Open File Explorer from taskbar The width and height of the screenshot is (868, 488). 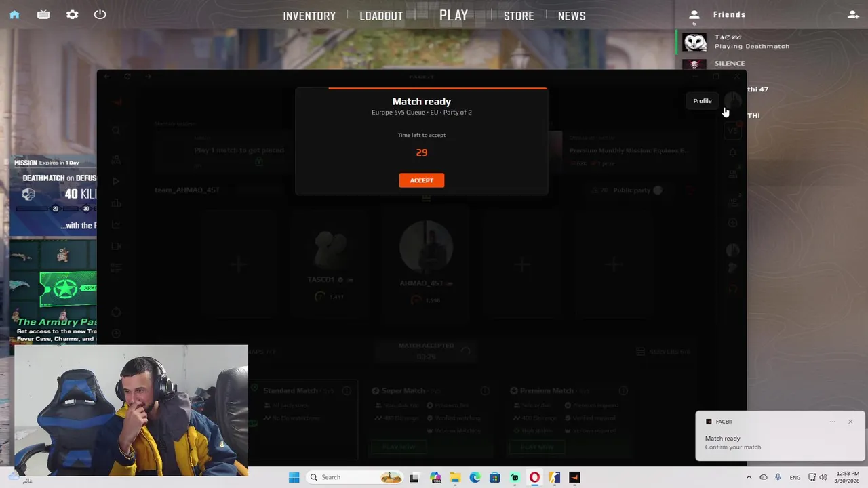[455, 477]
